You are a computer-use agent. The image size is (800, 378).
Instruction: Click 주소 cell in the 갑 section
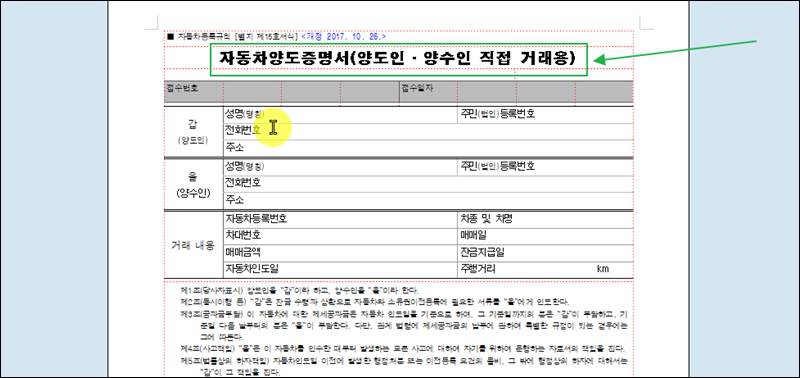pos(428,148)
